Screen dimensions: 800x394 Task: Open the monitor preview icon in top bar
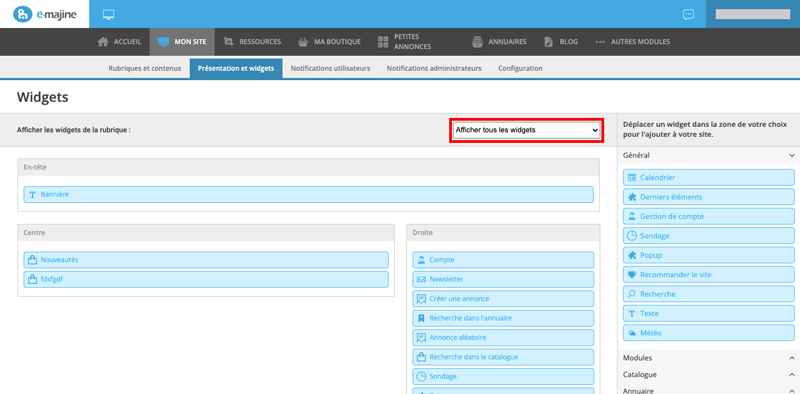click(x=108, y=14)
